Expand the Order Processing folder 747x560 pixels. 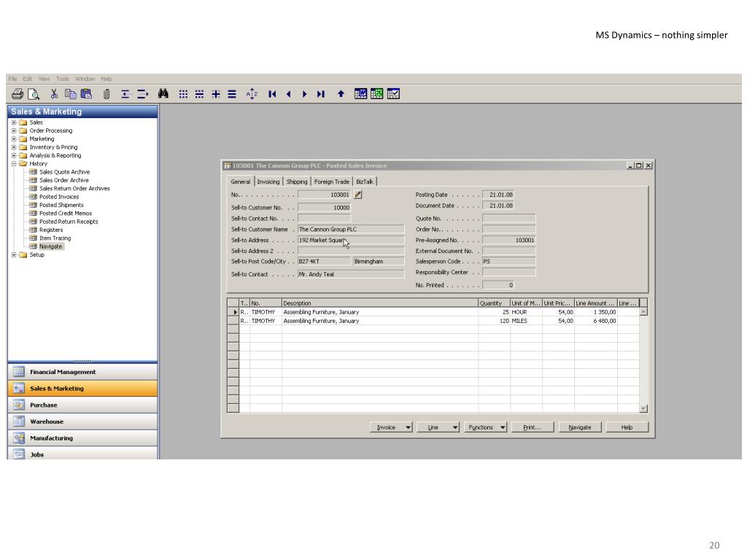point(14,131)
